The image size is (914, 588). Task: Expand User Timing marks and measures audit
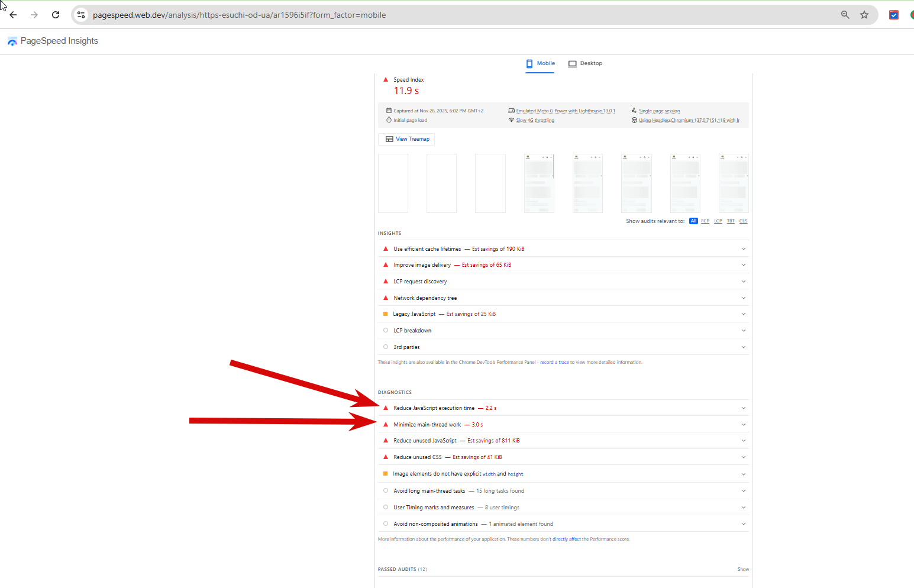coord(563,508)
